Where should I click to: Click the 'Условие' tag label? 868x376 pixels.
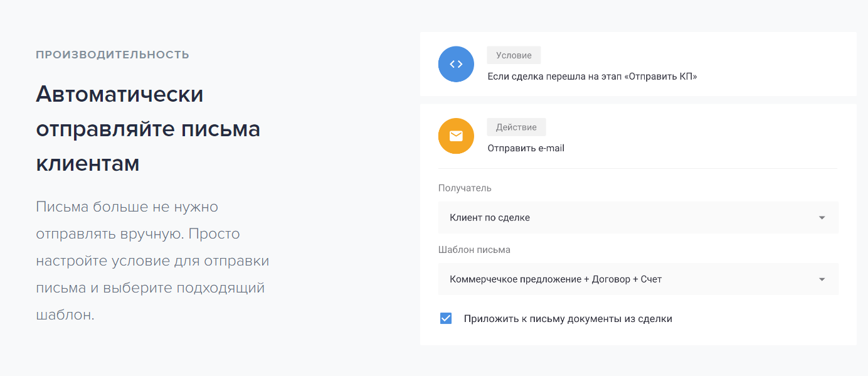pyautogui.click(x=514, y=55)
